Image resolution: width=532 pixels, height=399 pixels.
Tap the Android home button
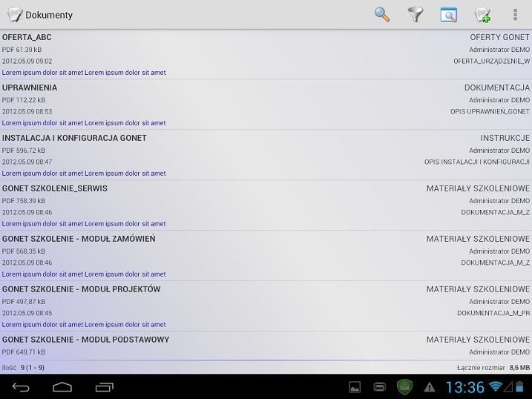pyautogui.click(x=62, y=387)
